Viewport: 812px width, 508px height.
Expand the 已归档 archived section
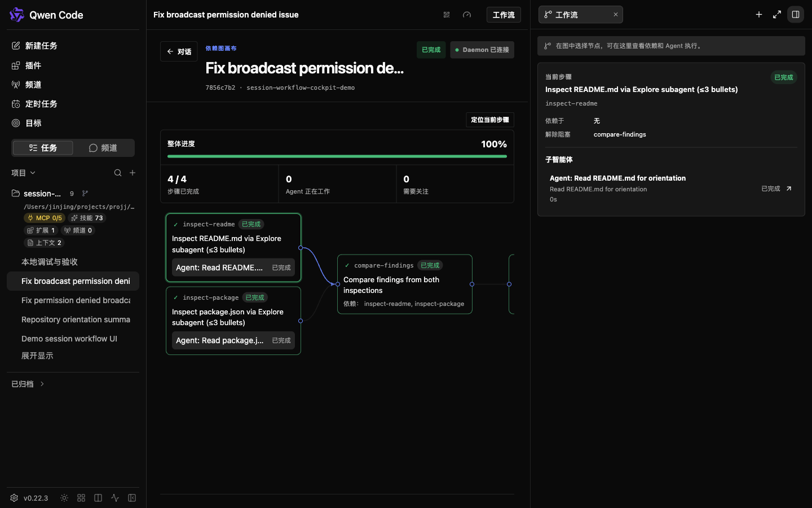click(x=28, y=384)
